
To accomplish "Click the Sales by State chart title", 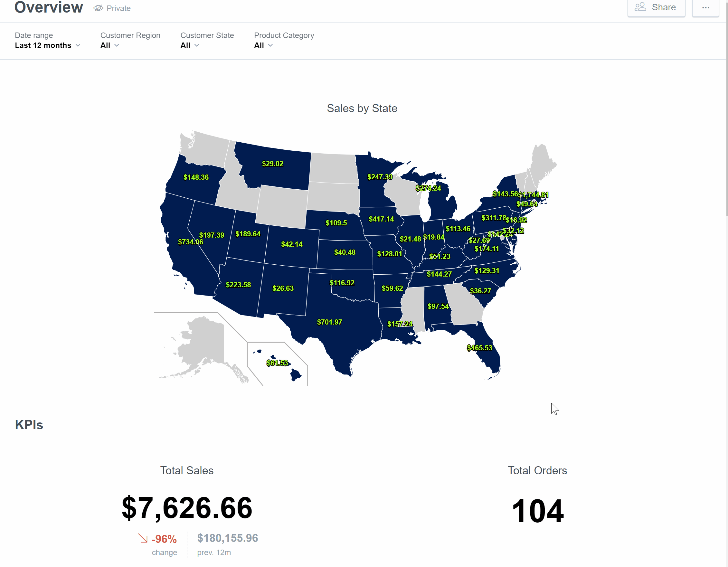I will pyautogui.click(x=362, y=108).
